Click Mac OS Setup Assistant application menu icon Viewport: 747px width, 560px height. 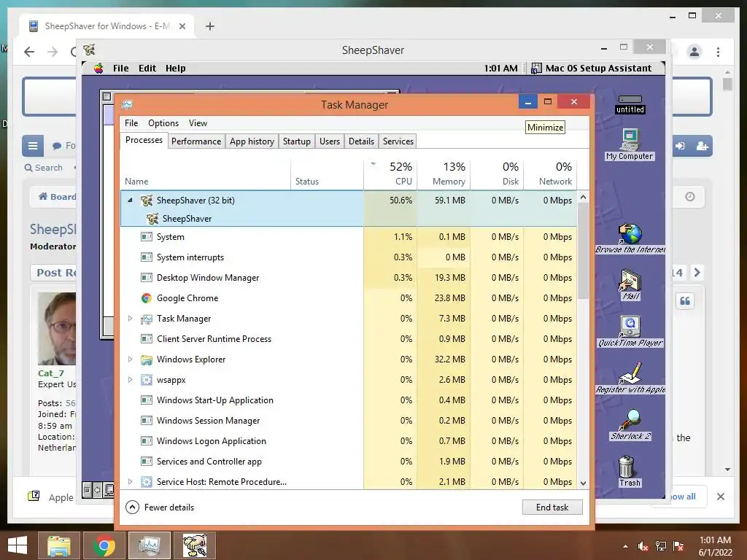pyautogui.click(x=536, y=68)
